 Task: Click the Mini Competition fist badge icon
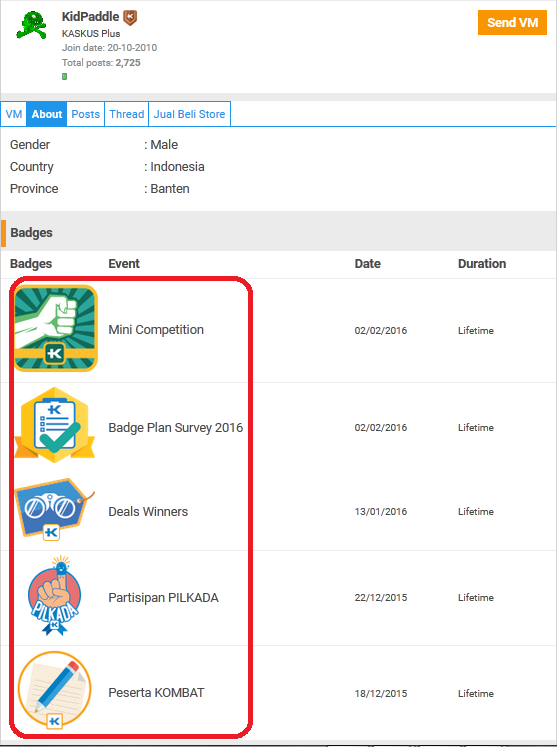pos(56,328)
